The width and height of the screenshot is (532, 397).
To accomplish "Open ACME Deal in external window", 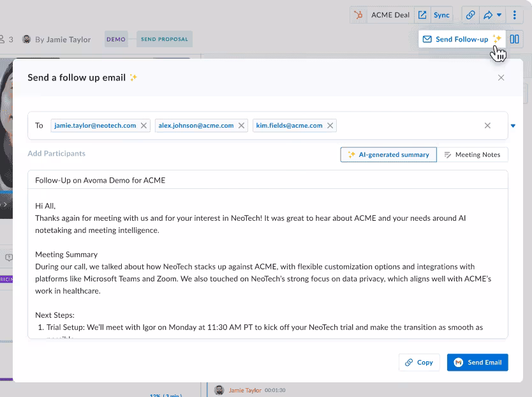I will (422, 15).
